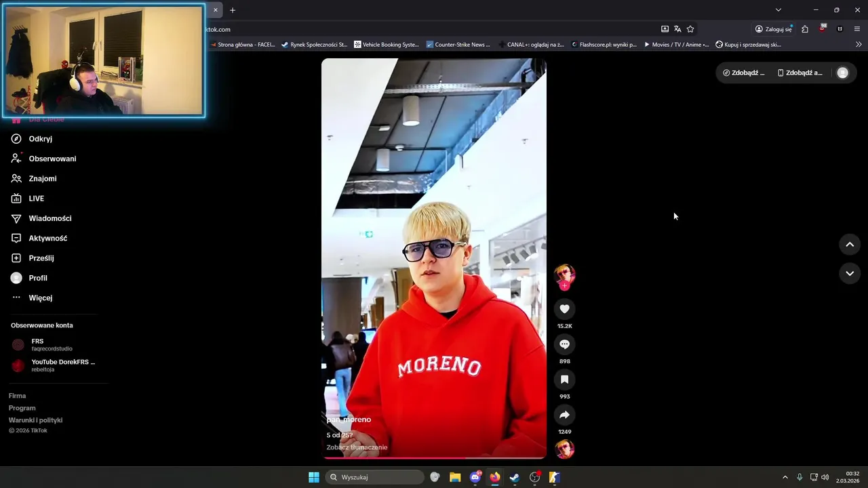Show hidden system tray icons

point(785,477)
